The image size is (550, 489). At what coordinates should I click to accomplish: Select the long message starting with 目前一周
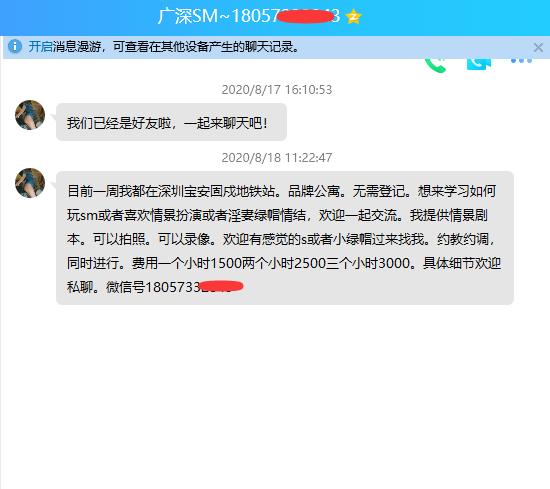285,238
